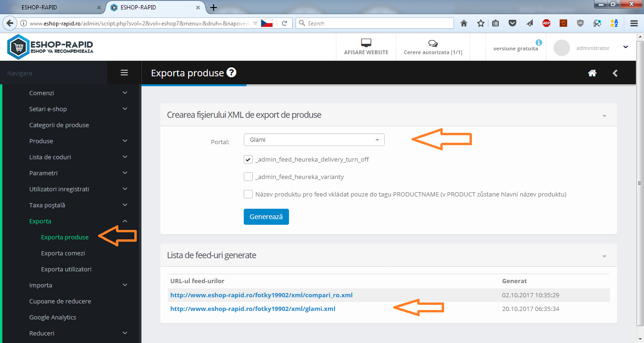Show site information icon in address bar
644x343 pixels.
coord(23,23)
